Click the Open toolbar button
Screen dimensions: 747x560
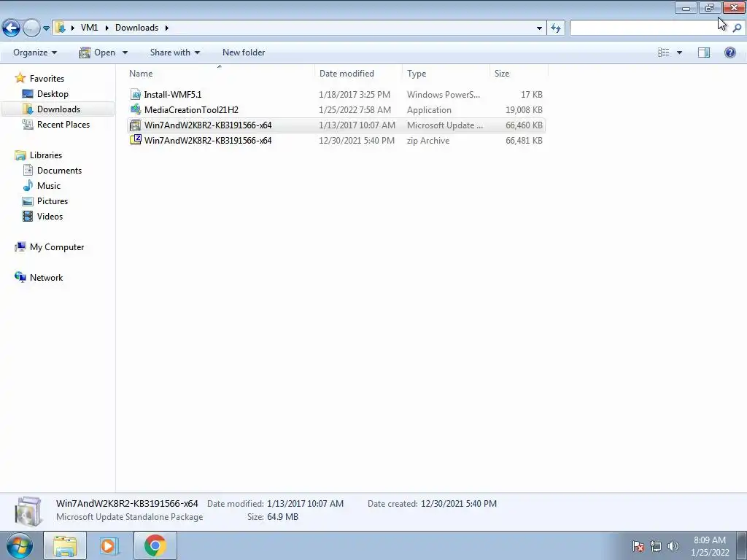tap(98, 52)
